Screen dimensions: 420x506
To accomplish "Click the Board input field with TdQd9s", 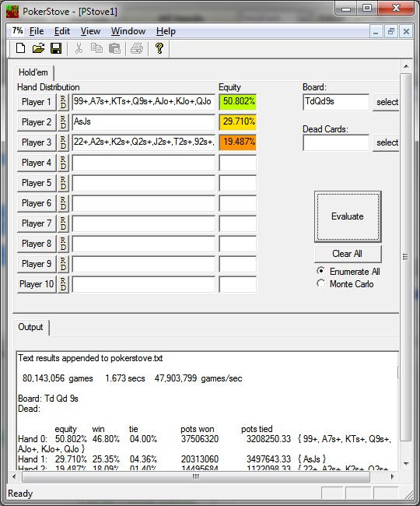I will pos(336,102).
